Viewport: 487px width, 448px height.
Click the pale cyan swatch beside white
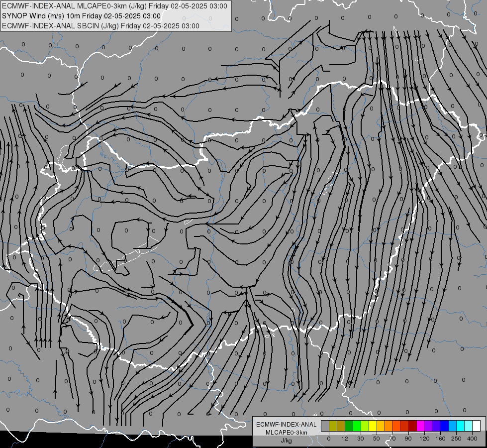(x=469, y=426)
